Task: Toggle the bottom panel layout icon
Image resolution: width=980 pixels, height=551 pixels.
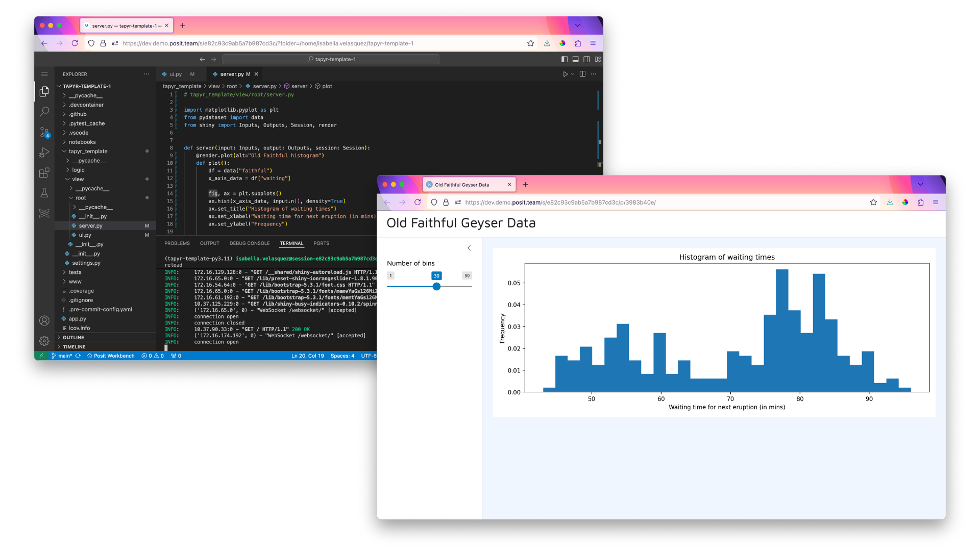Action: click(575, 59)
